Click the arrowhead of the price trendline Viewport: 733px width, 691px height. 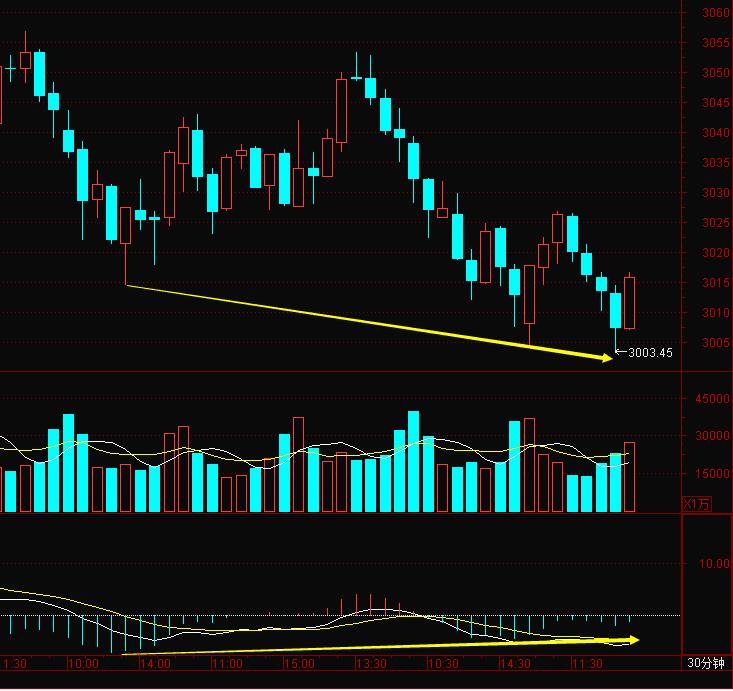click(x=606, y=356)
